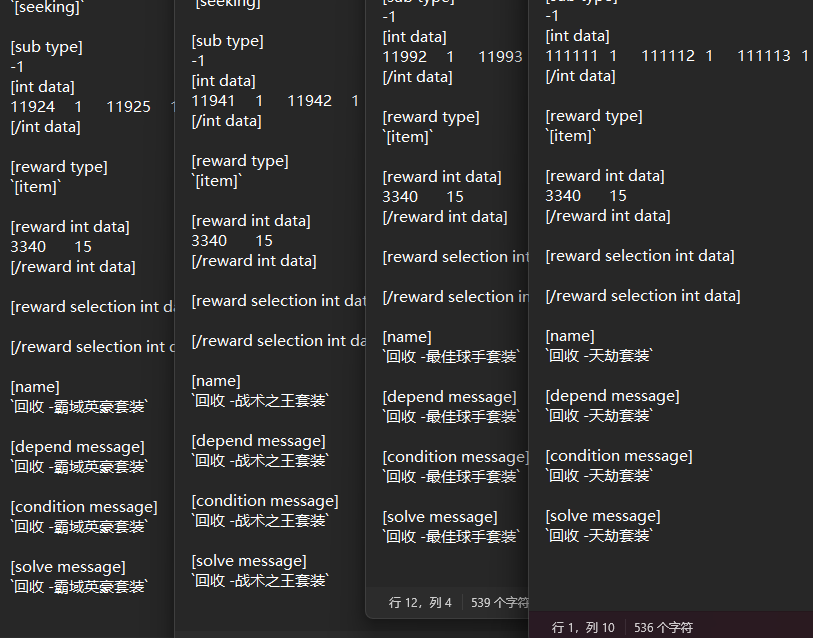
Task: Click the number 111111 in int data
Action: [571, 56]
